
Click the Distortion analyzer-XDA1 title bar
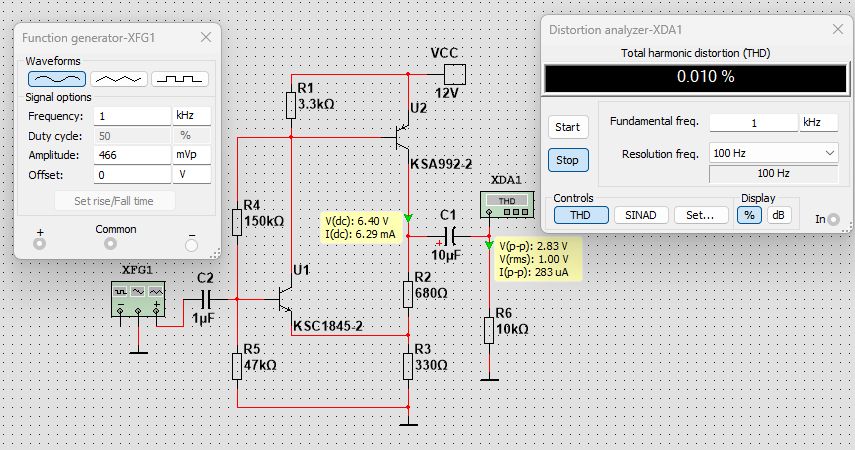[x=695, y=30]
